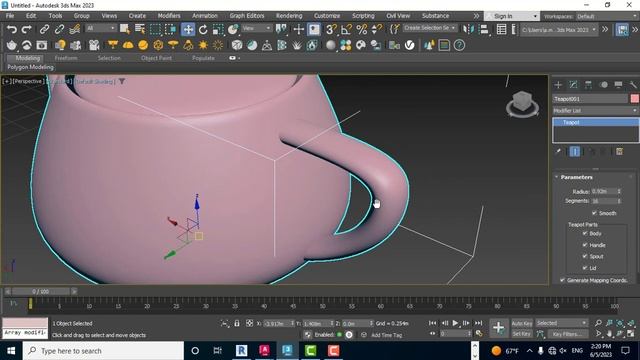Image resolution: width=640 pixels, height=360 pixels.
Task: Open the Teapot001 object color swatch
Action: 634,98
